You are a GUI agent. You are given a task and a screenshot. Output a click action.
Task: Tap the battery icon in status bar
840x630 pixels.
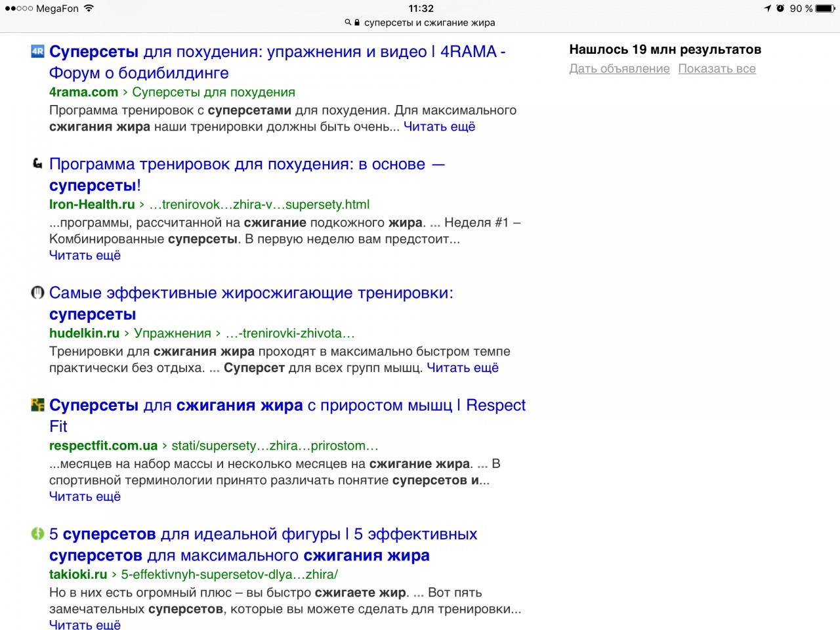pos(825,9)
